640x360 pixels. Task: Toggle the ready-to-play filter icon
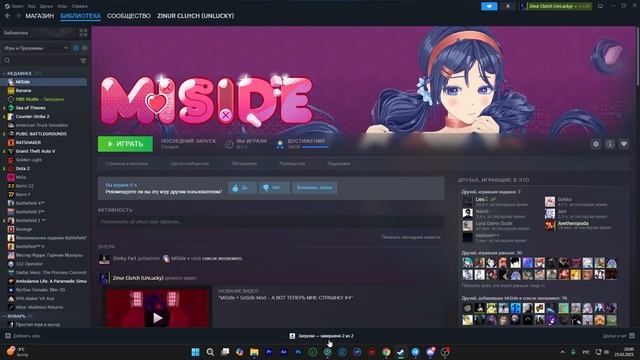[84, 48]
